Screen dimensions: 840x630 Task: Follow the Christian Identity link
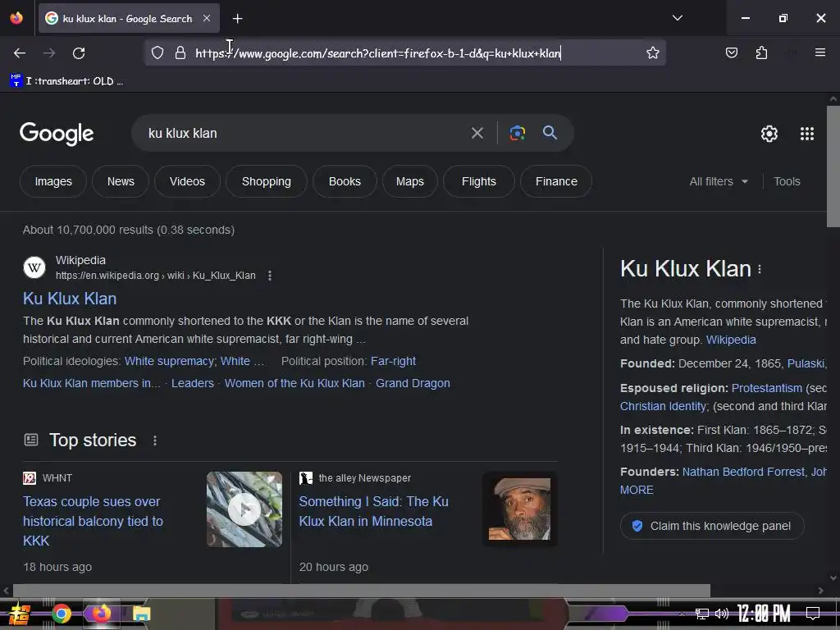[663, 406]
